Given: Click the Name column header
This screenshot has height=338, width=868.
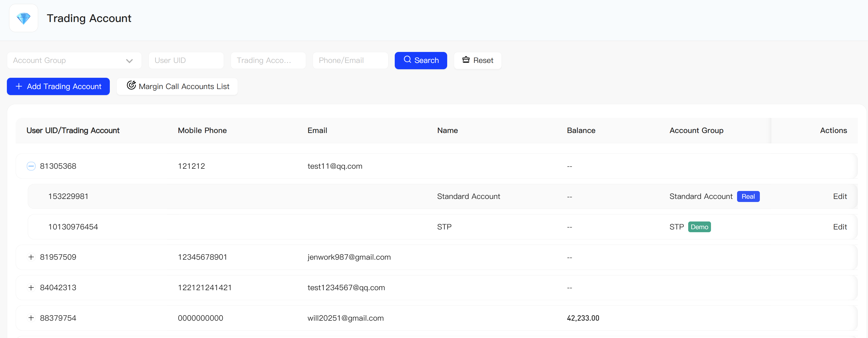Looking at the screenshot, I should click(x=447, y=130).
